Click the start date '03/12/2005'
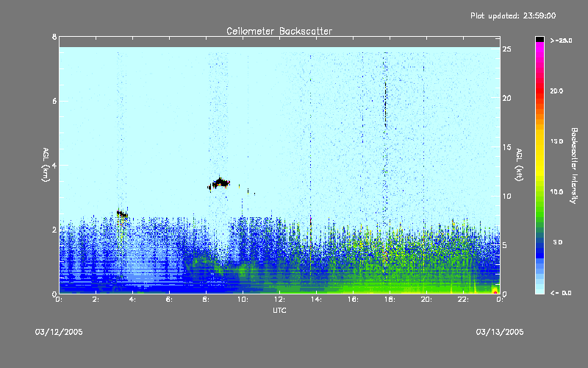The image size is (588, 368). tap(59, 332)
